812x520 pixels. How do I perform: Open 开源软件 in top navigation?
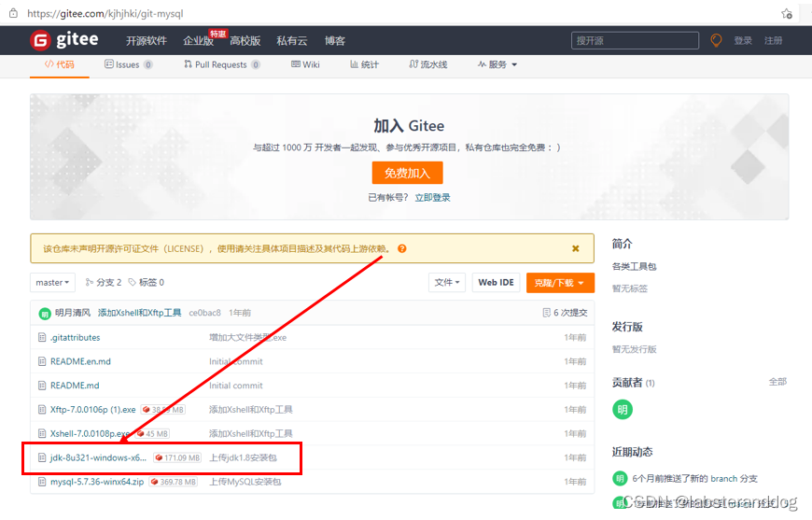tap(147, 40)
